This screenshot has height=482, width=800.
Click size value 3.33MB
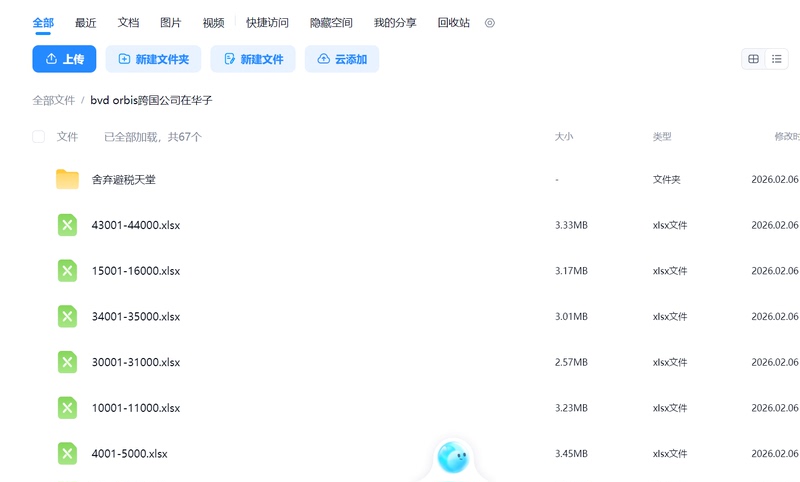coord(571,225)
